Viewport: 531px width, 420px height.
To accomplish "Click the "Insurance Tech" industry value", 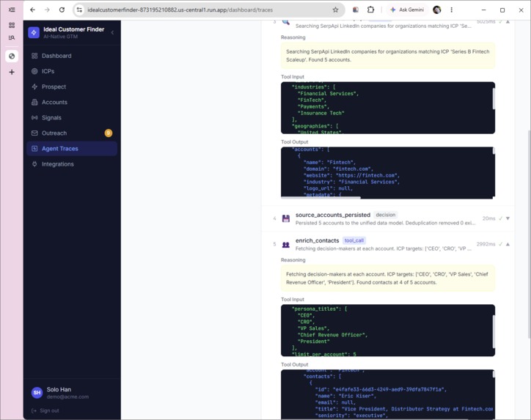I will pyautogui.click(x=321, y=114).
